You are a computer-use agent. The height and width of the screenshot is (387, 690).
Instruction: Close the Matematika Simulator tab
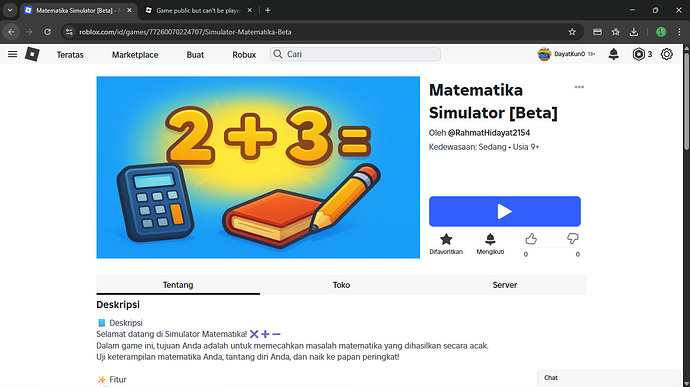tap(129, 10)
